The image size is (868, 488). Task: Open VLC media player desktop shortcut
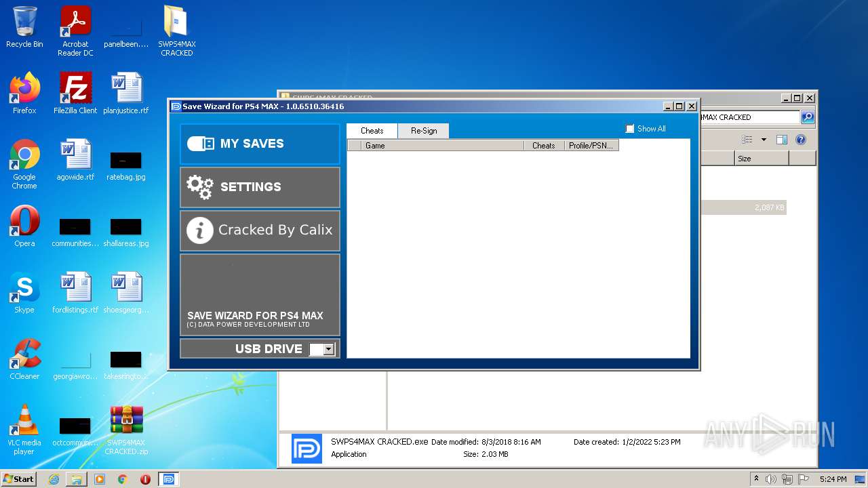[x=24, y=430]
